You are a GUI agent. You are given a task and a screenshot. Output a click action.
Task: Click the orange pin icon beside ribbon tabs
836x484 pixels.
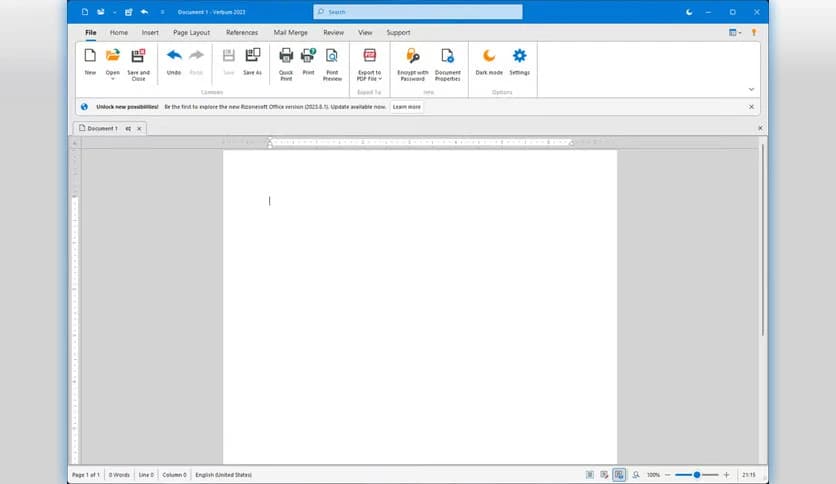click(x=754, y=33)
